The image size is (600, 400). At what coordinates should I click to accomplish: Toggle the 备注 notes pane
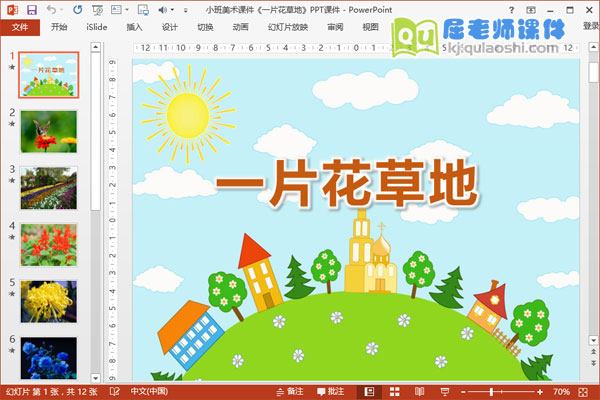[290, 392]
